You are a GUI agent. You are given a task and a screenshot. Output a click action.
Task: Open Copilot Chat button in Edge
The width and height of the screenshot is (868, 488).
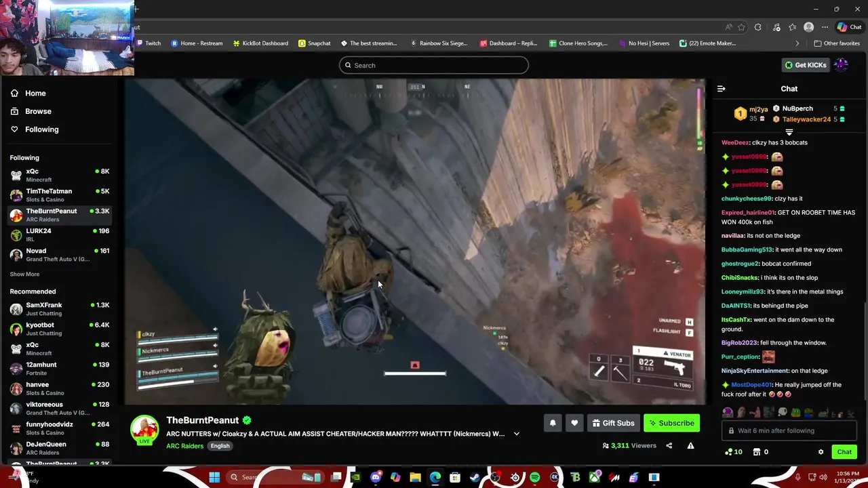[x=850, y=27]
